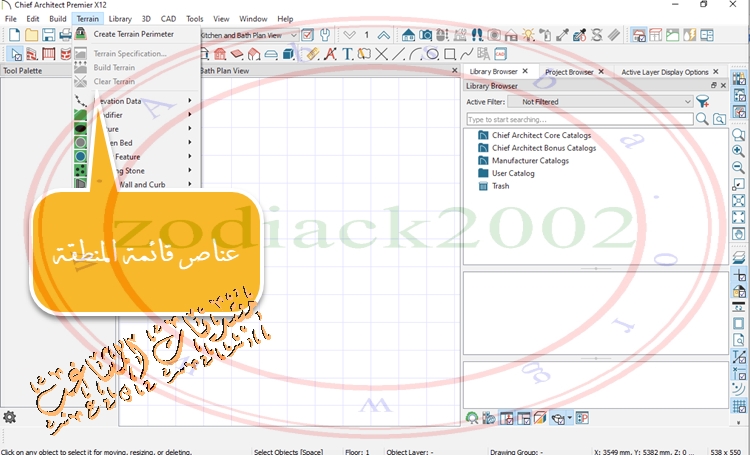Click the Tool Palette gear icon
750x455 pixels.
(x=9, y=417)
